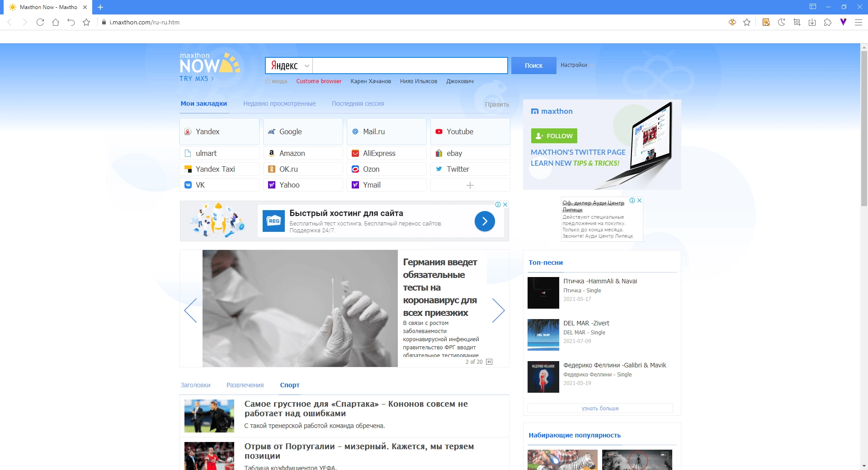Click the address bar URL
This screenshot has width=868, height=470.
coord(144,22)
